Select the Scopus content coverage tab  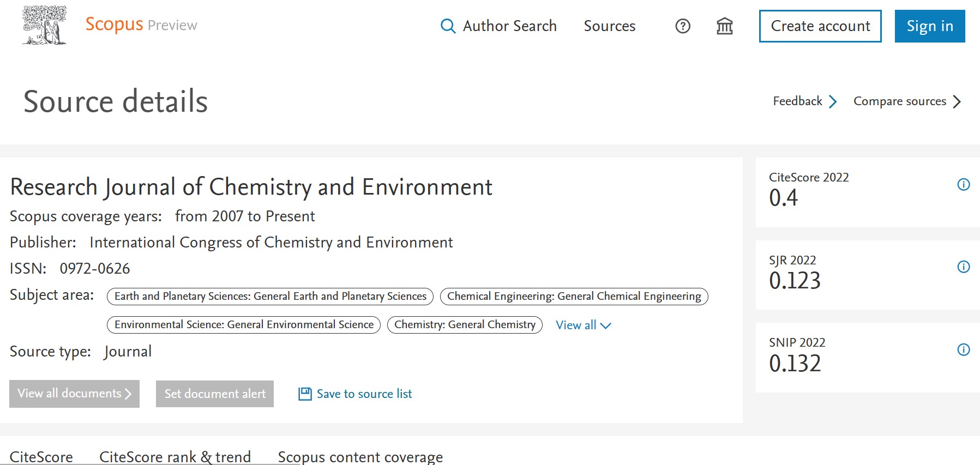tap(360, 456)
